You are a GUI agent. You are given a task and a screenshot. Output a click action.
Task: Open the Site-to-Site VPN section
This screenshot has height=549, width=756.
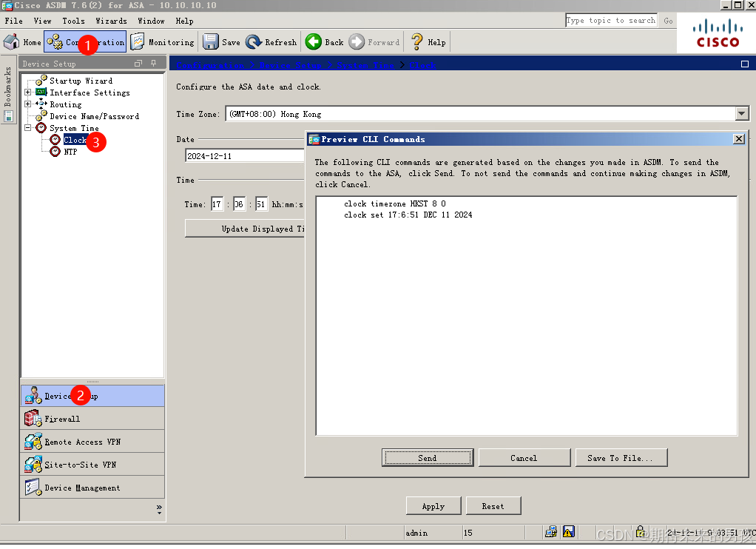[x=92, y=465]
